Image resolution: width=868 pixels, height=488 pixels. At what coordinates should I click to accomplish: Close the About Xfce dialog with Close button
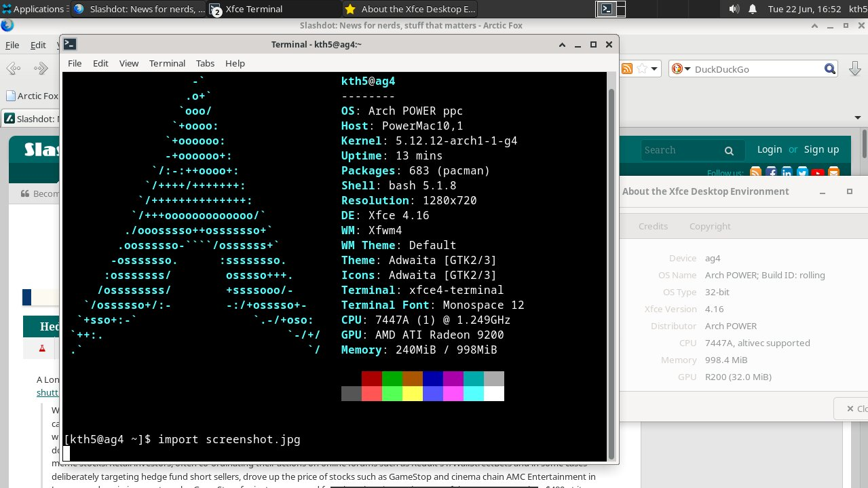tap(851, 409)
